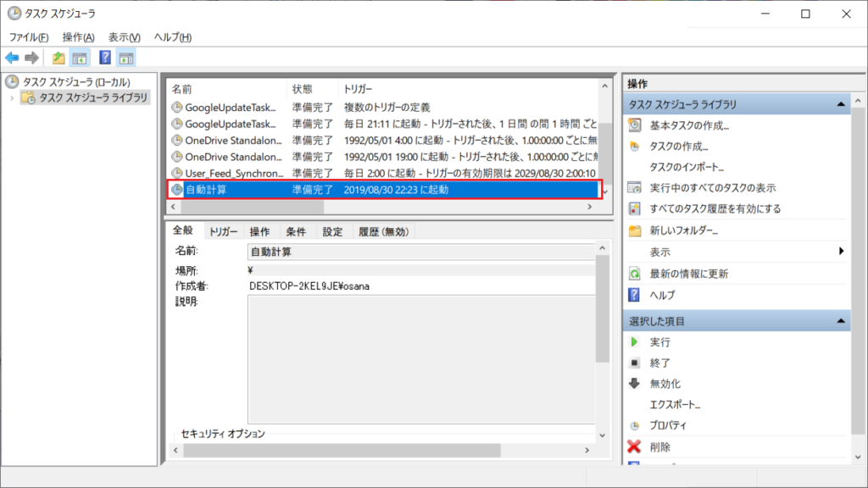Sort the task list by 名前 column header
This screenshot has height=488, width=868.
tap(227, 89)
